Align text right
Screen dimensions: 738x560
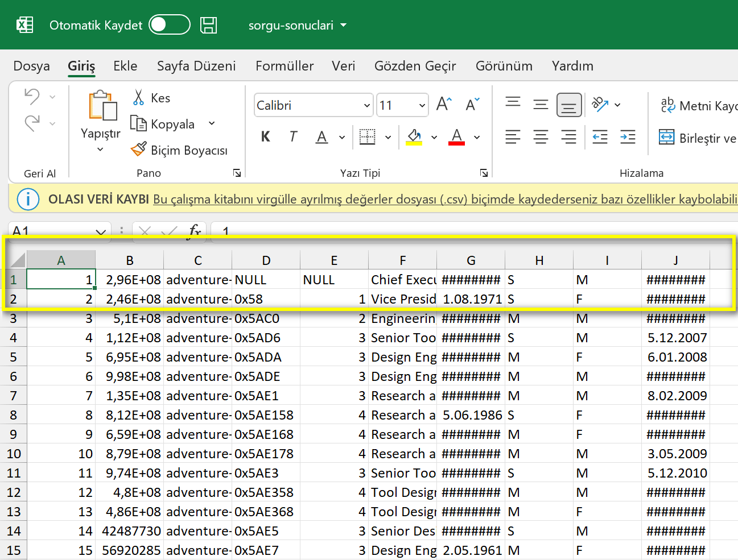pyautogui.click(x=568, y=137)
